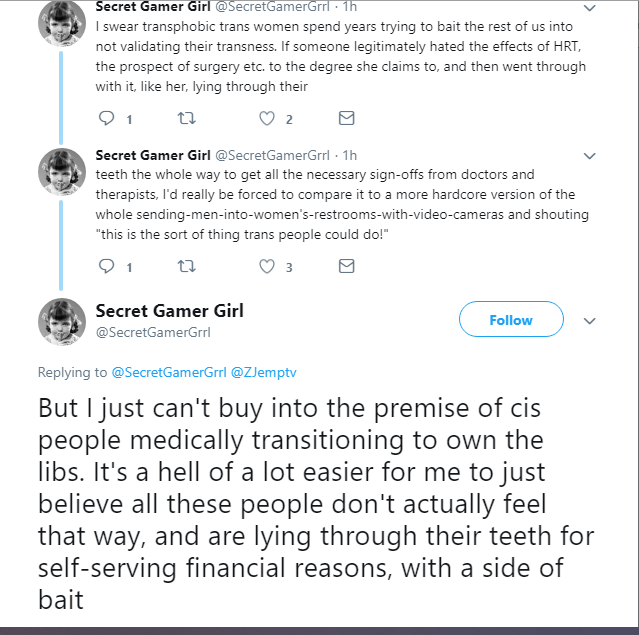This screenshot has height=635, width=639.
Task: Open chevron menu beside the Follow button
Action: point(589,321)
